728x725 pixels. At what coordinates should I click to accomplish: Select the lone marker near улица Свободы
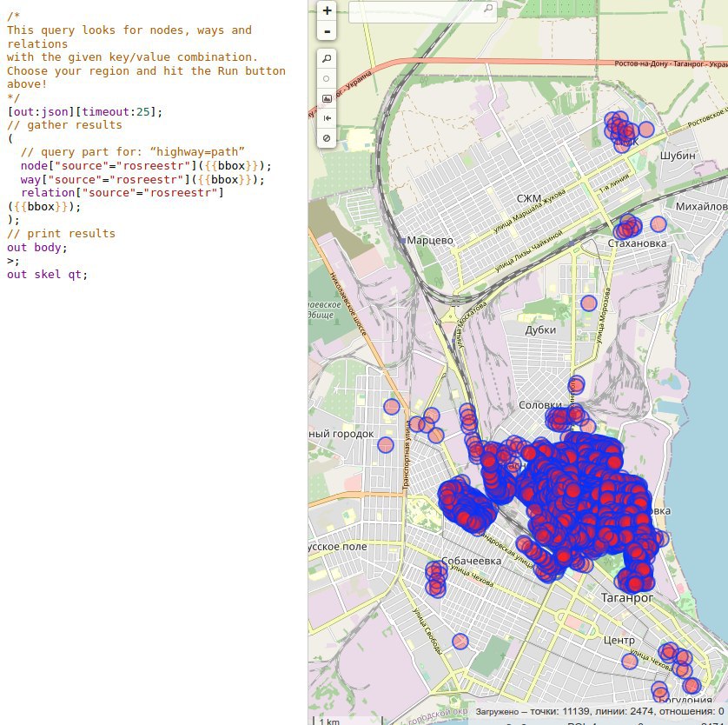click(460, 642)
